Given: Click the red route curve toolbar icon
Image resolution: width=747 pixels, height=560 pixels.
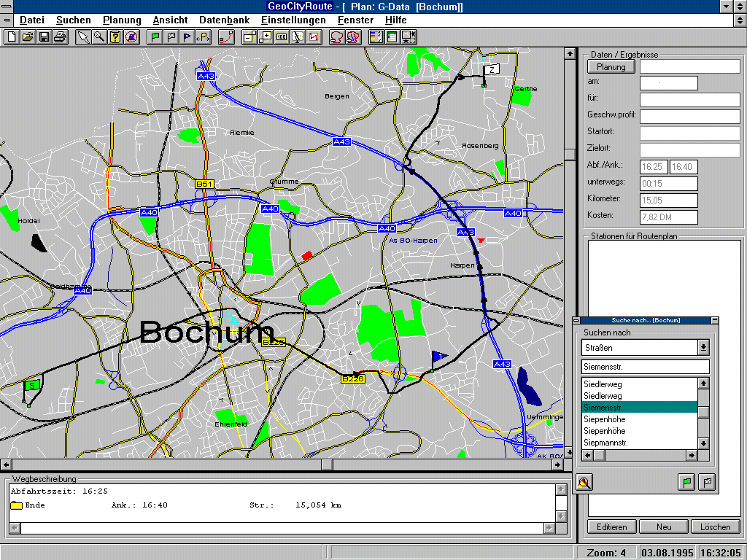Looking at the screenshot, I should coord(226,36).
